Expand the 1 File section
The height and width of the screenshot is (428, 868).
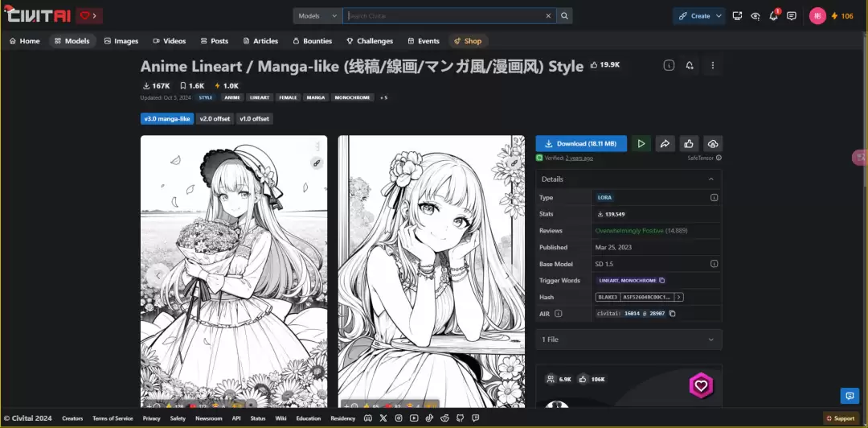tap(628, 340)
